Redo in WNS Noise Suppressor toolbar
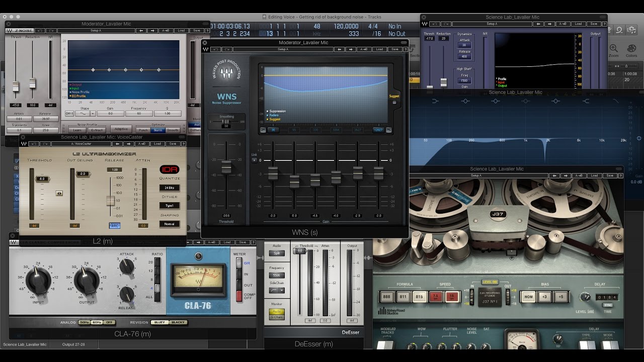The height and width of the screenshot is (362, 644). (x=227, y=49)
